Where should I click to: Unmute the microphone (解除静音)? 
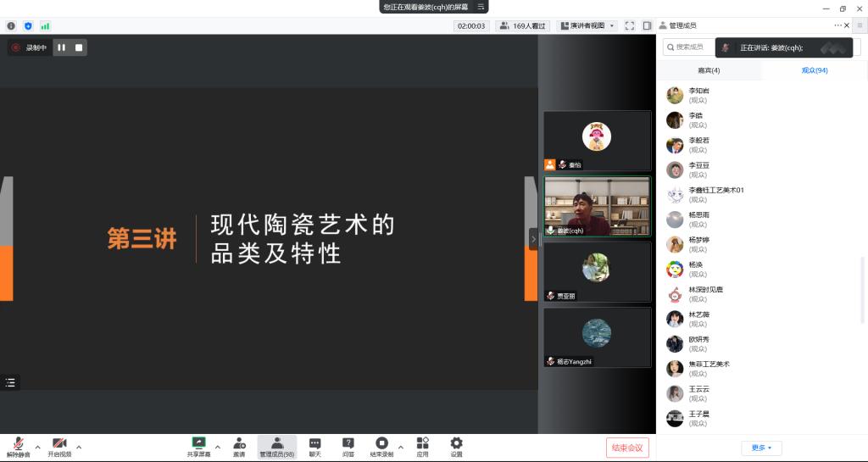coord(18,446)
